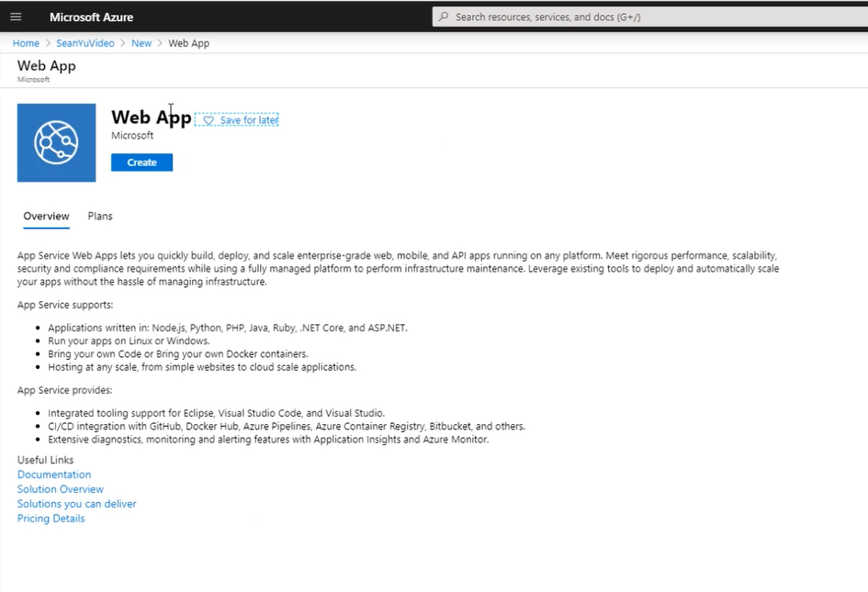
Task: Click the bullet about Node.js, Python, PHP languages
Action: pos(228,328)
